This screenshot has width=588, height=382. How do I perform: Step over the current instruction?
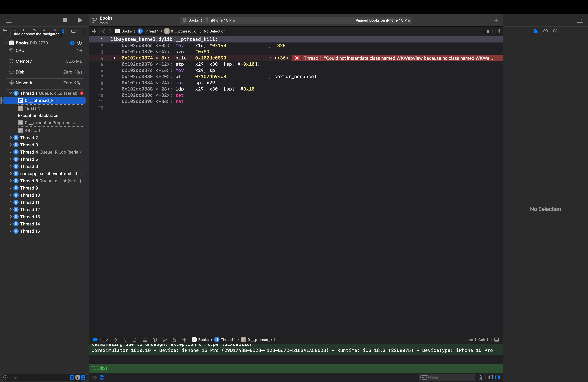(x=115, y=340)
